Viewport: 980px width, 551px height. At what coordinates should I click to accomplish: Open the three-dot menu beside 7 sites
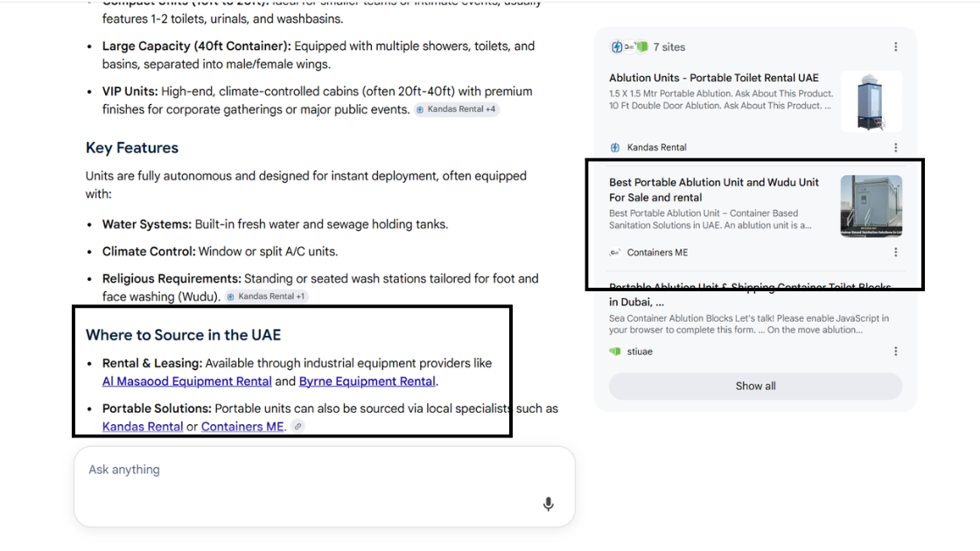(896, 47)
